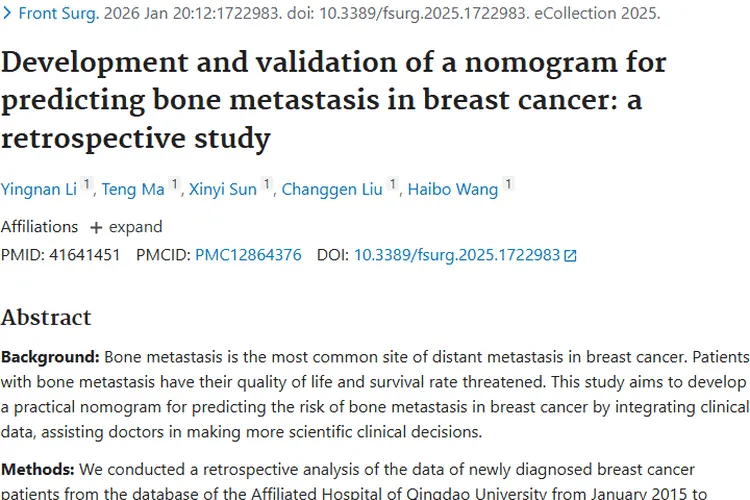The height and width of the screenshot is (500, 750).
Task: Click the nomogram article title heading
Action: click(333, 100)
